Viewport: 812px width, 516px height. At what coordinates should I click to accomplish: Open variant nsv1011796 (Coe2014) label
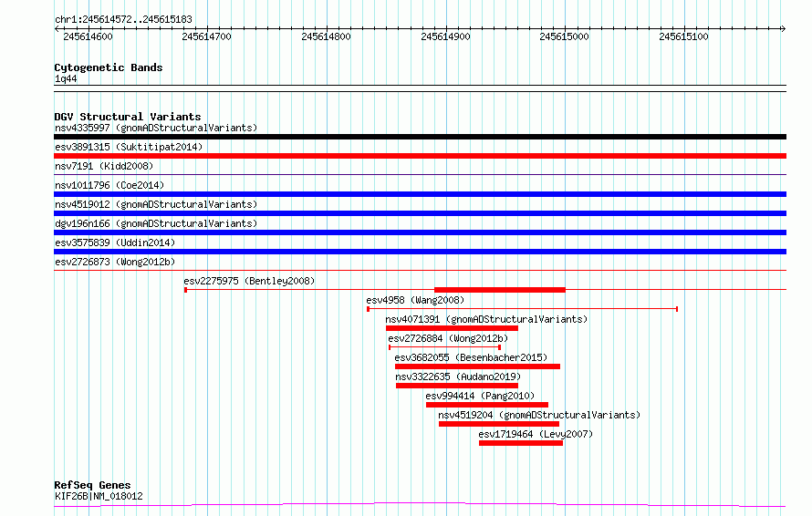[x=109, y=185]
